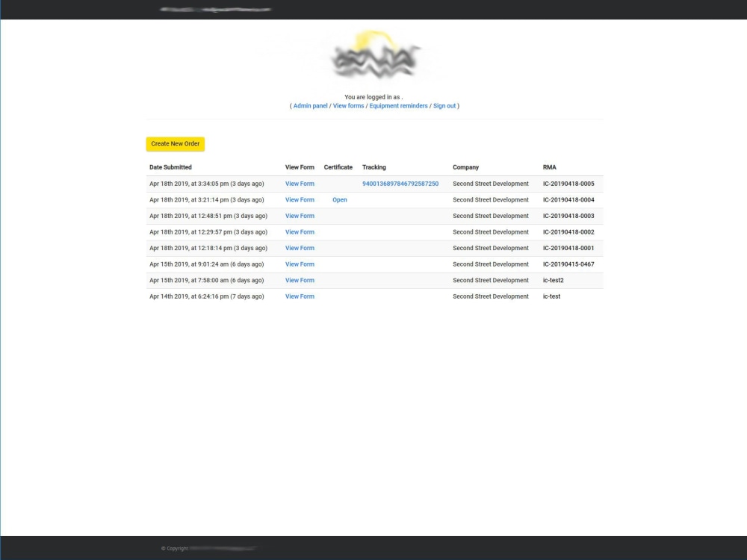The width and height of the screenshot is (747, 560).
Task: Click the blurred site title in header
Action: pos(215,9)
